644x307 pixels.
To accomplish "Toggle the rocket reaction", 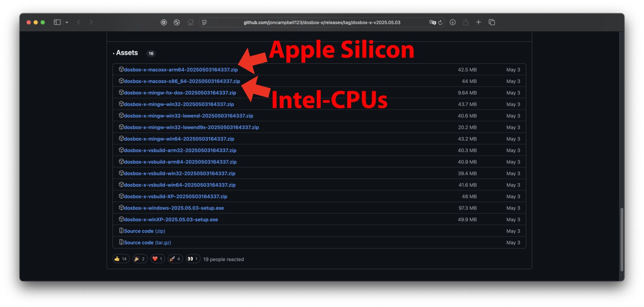I will [175, 259].
